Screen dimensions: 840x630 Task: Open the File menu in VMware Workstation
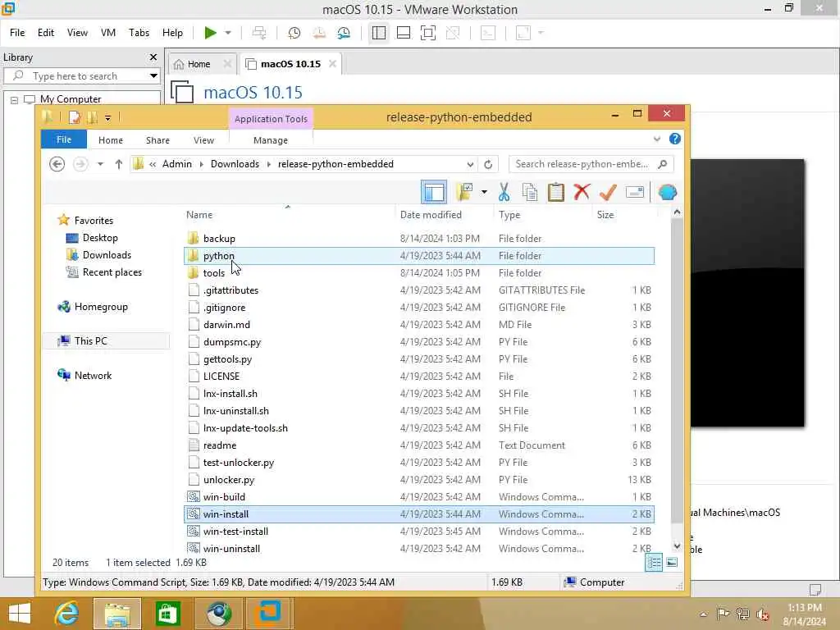coord(17,33)
